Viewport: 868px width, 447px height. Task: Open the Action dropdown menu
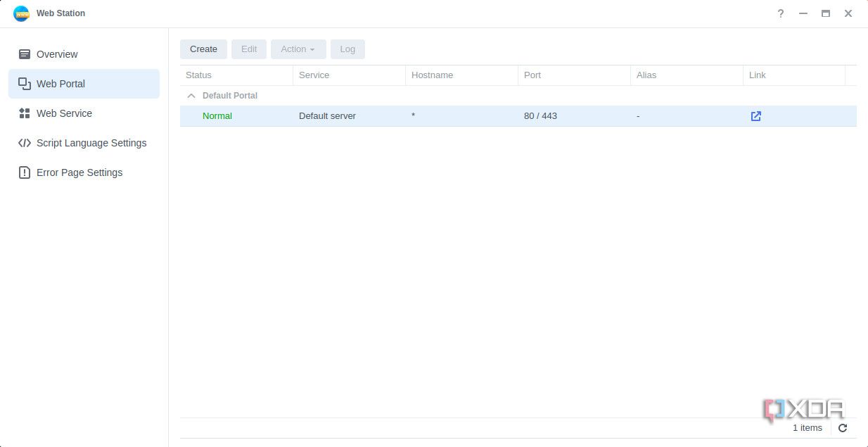point(298,49)
